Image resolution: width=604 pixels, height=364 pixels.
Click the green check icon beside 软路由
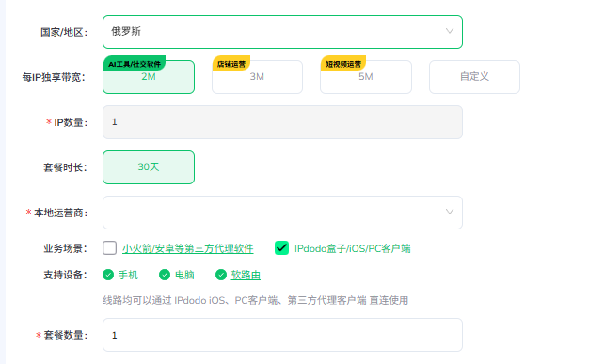click(221, 275)
